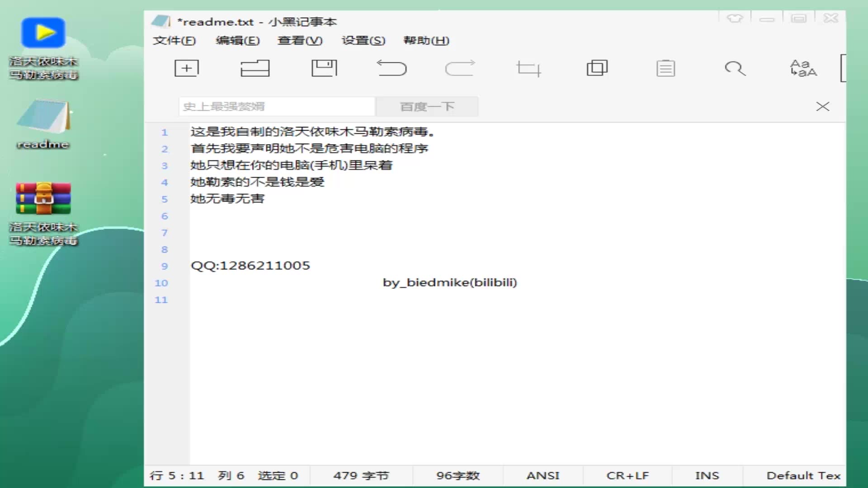Click the Find magnifier icon
Image resolution: width=868 pixels, height=488 pixels.
(x=735, y=68)
